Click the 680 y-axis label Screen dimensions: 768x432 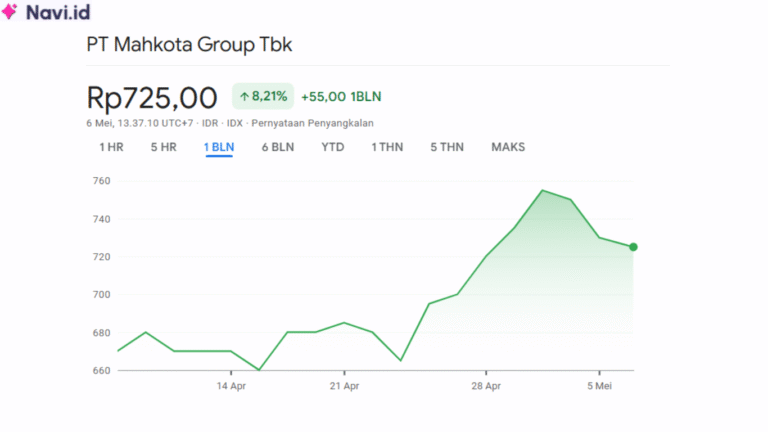click(101, 333)
